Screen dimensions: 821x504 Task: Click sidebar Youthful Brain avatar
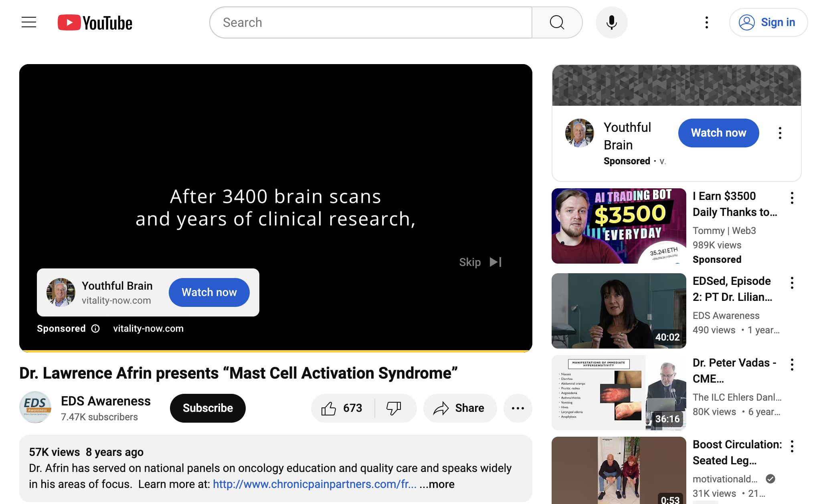pos(580,133)
